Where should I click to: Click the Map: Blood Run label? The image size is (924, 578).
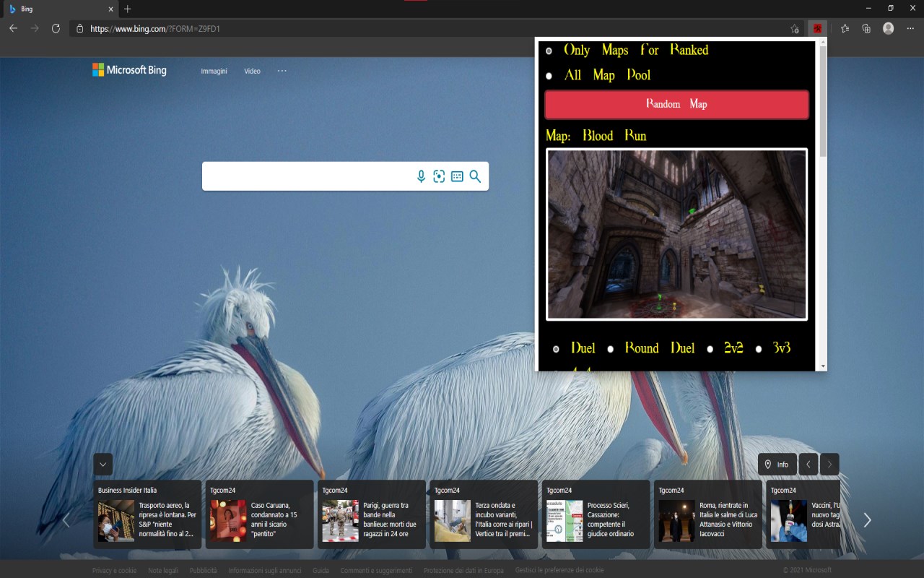(596, 136)
